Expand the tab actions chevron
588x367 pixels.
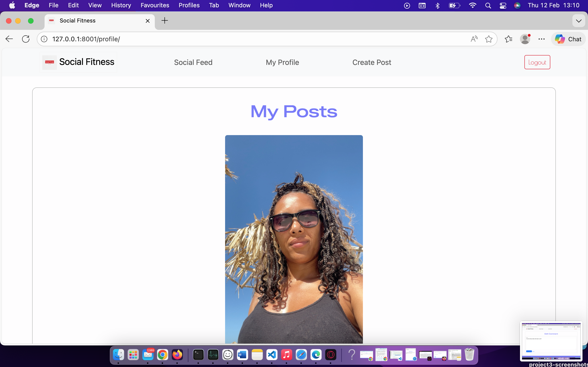[x=579, y=21]
